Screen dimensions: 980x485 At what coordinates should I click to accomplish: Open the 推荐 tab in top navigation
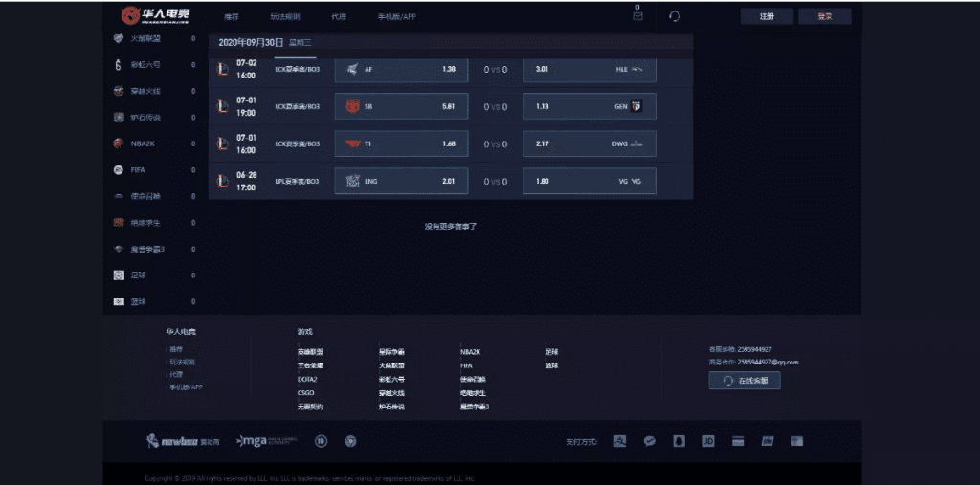click(232, 17)
